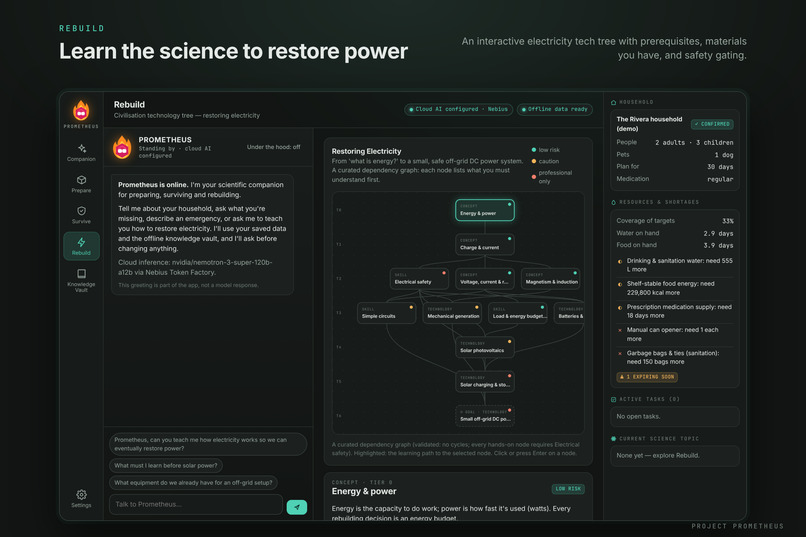Select the Charge & current node
Screen dimensions: 806x537
tap(485, 245)
